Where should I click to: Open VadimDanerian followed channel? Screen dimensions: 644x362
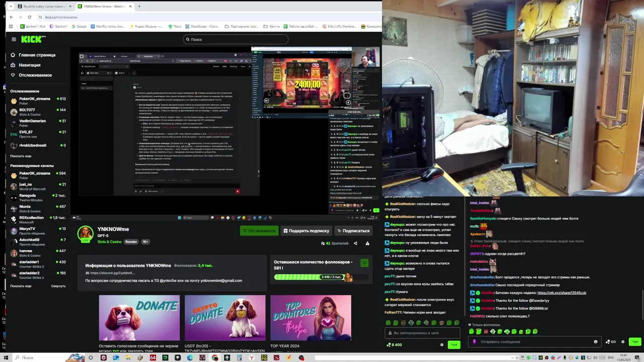[38, 123]
